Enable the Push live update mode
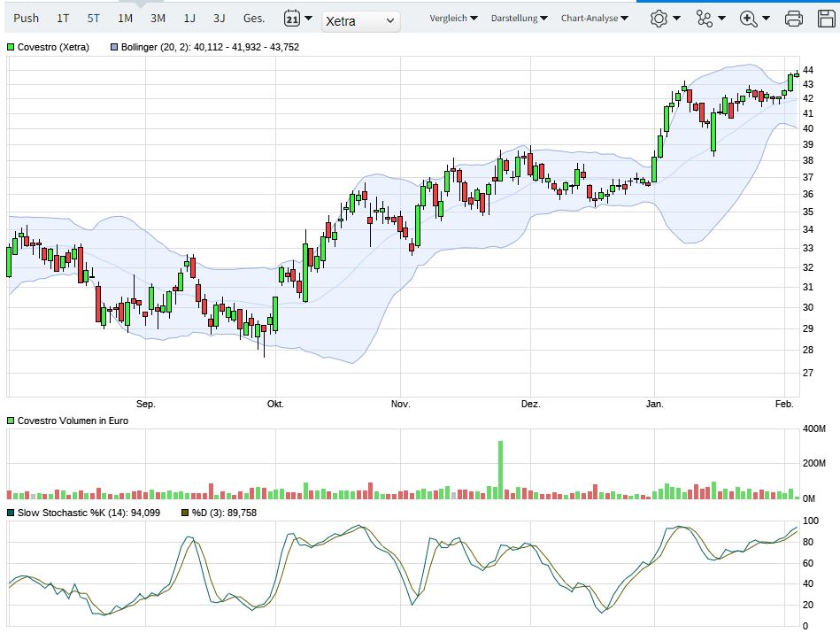The image size is (840, 633). 27,19
